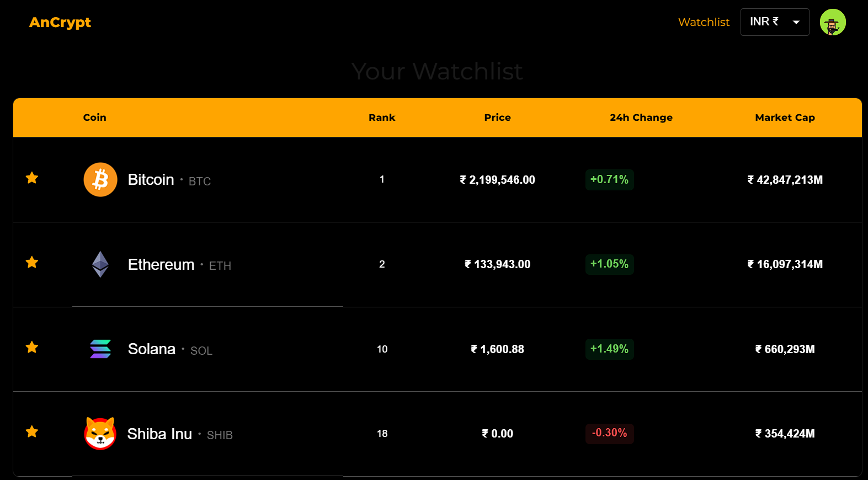Image resolution: width=868 pixels, height=480 pixels.
Task: Click market cap ₹ 42,847,213M
Action: (785, 180)
